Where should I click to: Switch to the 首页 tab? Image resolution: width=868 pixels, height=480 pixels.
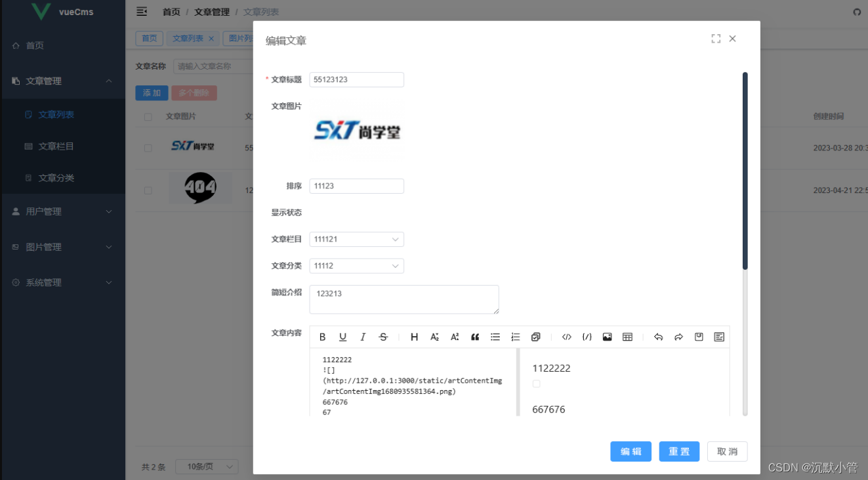[x=149, y=38]
